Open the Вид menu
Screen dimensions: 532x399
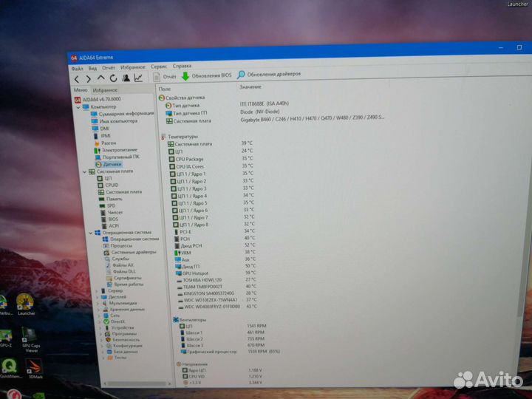click(x=92, y=68)
